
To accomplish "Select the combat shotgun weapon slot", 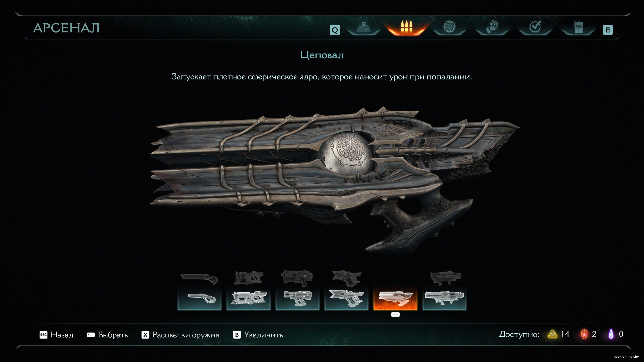I will [199, 298].
